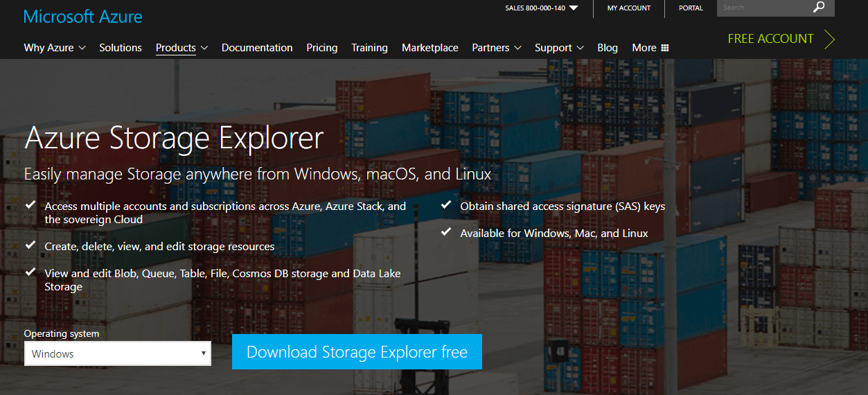868x395 pixels.
Task: Click the 'Access multiple accounts and subscriptions' text
Action: (x=225, y=213)
